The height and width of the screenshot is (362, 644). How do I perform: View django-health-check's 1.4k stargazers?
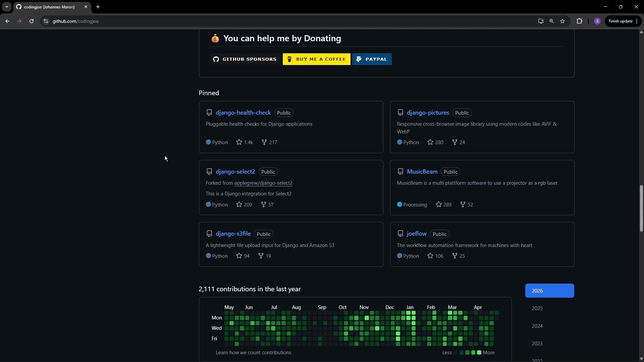[245, 142]
